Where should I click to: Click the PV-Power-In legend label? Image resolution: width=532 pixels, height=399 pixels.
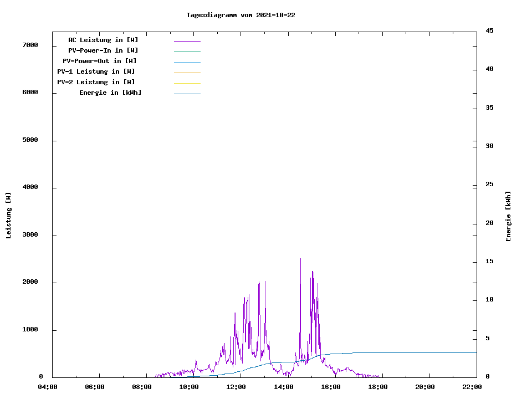click(x=103, y=50)
